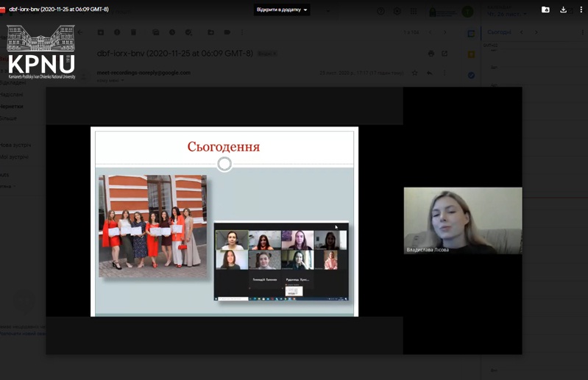The image size is (588, 380).
Task: Download the recording file
Action: coord(563,10)
